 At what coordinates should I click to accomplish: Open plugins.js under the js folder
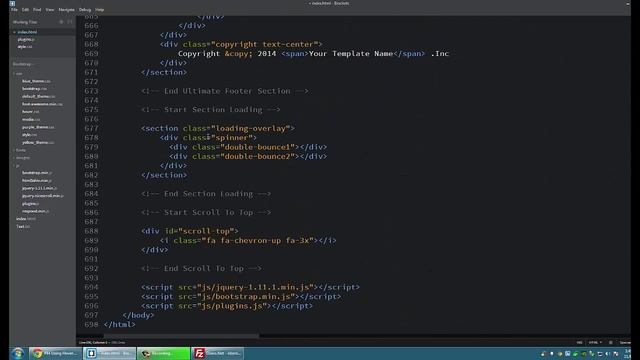pyautogui.click(x=31, y=204)
